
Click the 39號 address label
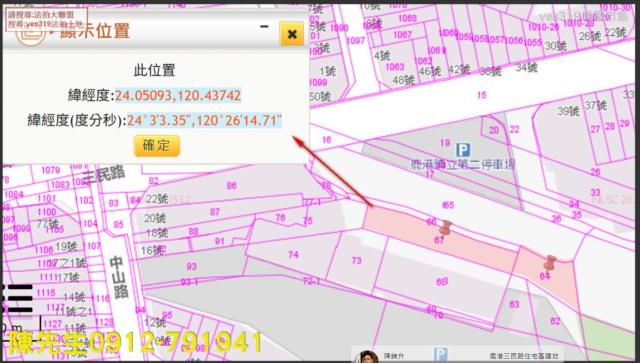pyautogui.click(x=568, y=111)
